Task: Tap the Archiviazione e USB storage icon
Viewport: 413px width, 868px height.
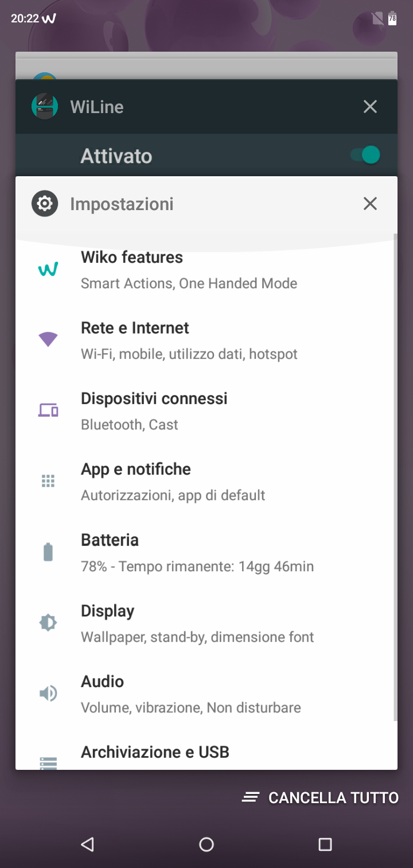Action: (x=48, y=762)
